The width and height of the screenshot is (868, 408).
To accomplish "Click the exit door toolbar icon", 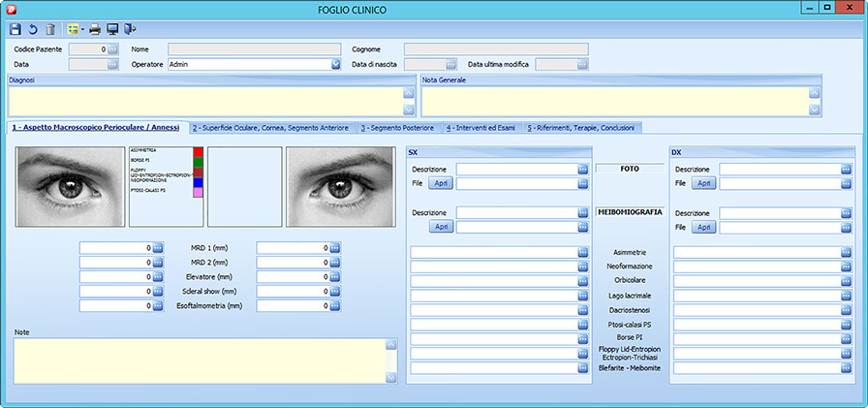I will pyautogui.click(x=130, y=29).
